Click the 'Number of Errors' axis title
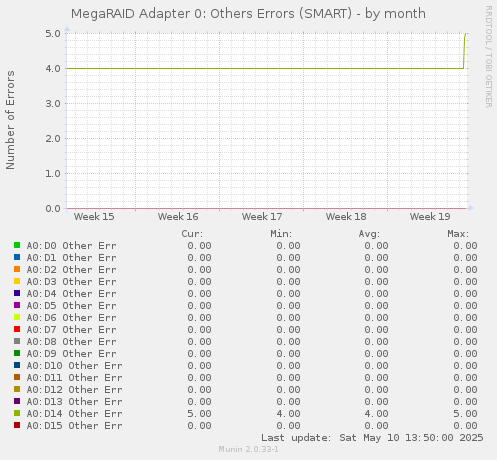The width and height of the screenshot is (497, 460). pyautogui.click(x=10, y=120)
